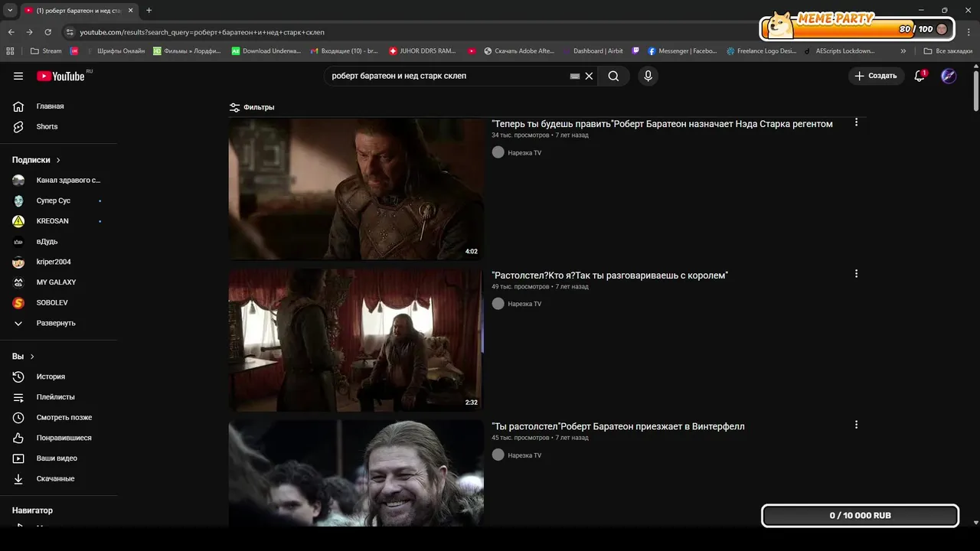
Task: Open Нарезка TV channel under the 49 тыс. video
Action: coord(524,304)
